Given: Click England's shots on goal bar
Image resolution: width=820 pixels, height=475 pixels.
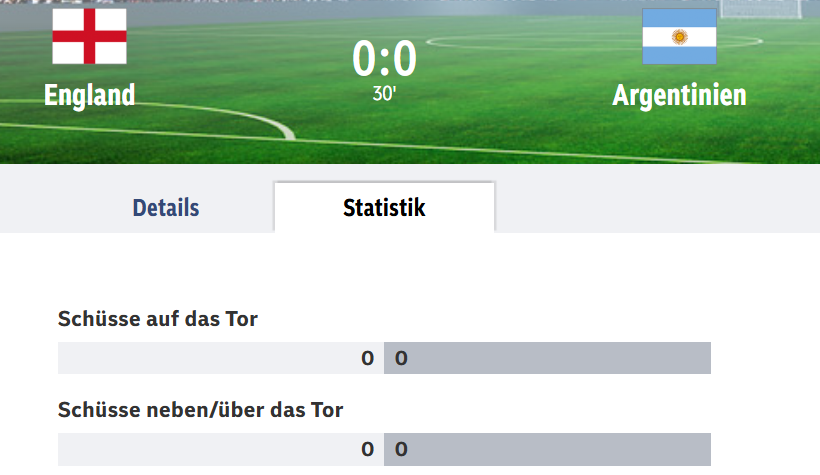Looking at the screenshot, I should pyautogui.click(x=221, y=358).
